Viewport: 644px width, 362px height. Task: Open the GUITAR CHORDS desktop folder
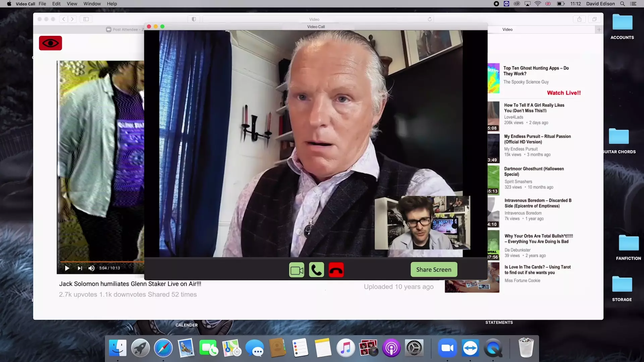click(x=619, y=141)
